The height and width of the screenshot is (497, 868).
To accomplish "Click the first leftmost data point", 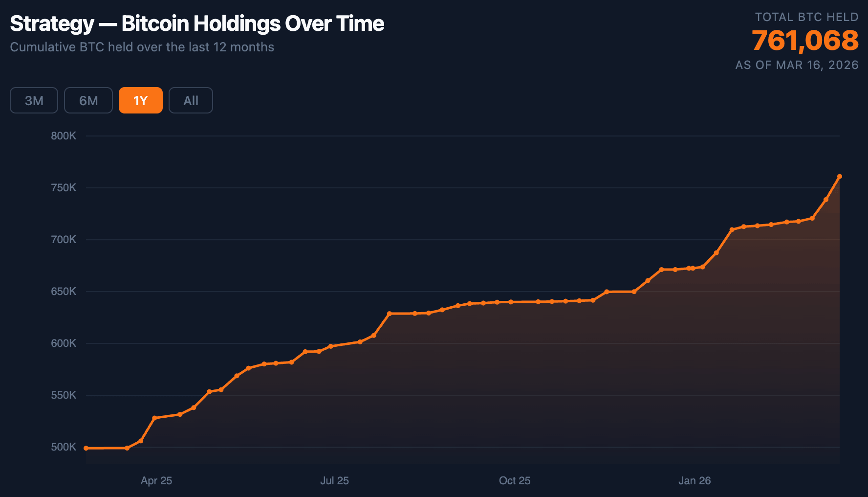I will pos(86,448).
